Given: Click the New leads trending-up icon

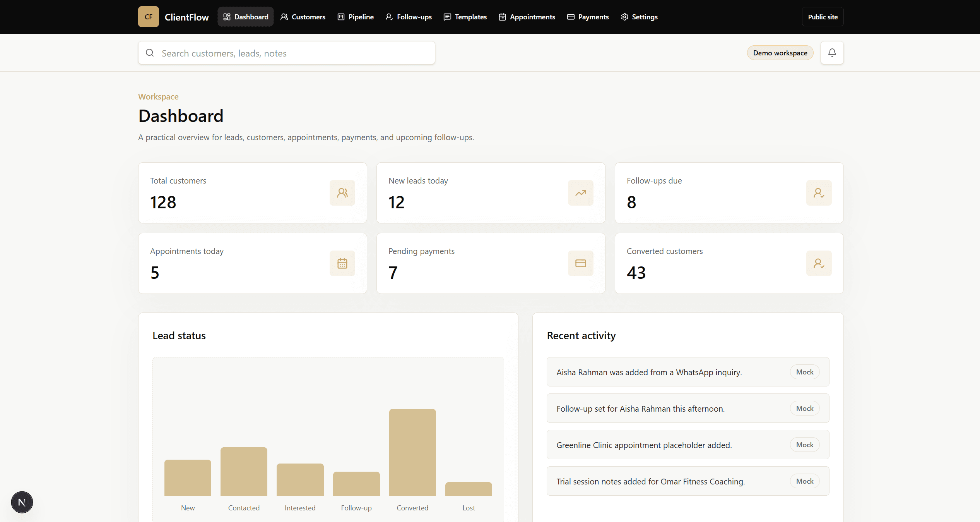Looking at the screenshot, I should point(581,193).
